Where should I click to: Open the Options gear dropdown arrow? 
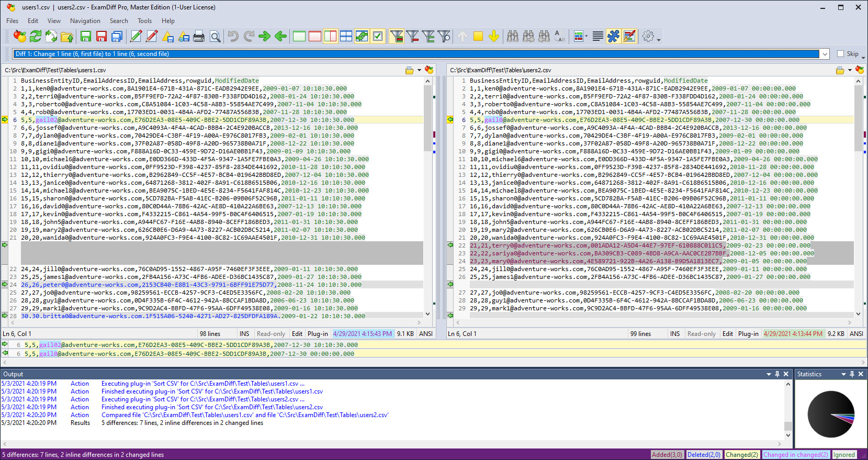[x=659, y=39]
